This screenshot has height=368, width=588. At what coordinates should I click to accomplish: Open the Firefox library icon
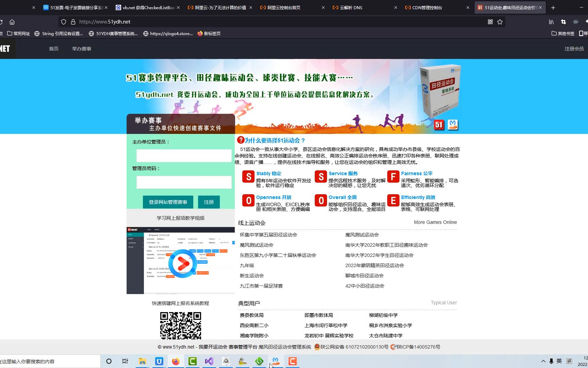coord(551,21)
